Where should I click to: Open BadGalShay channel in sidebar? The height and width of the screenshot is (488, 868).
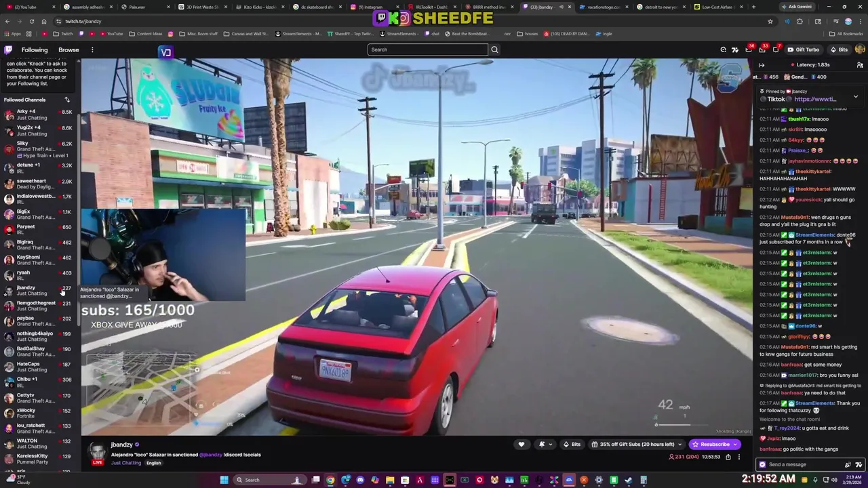point(39,351)
